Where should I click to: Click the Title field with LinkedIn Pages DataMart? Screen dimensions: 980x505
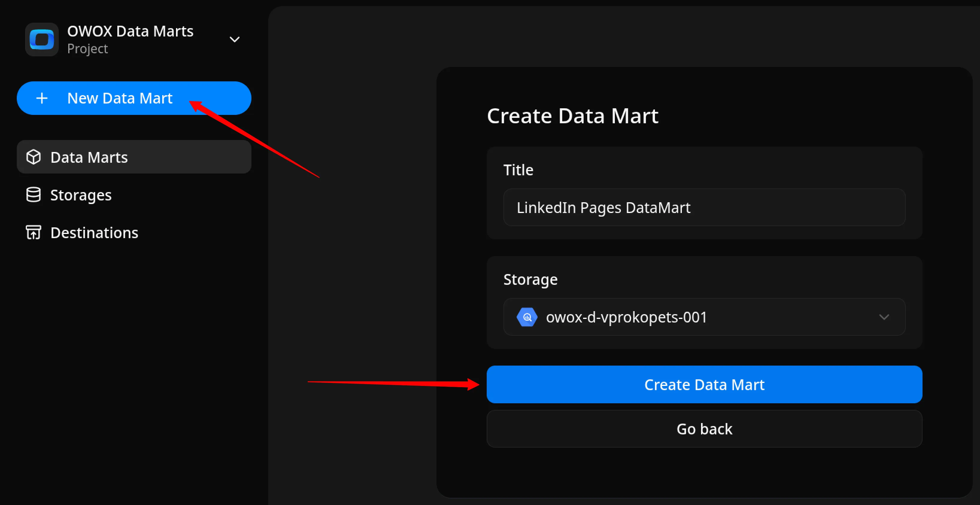[x=704, y=207]
